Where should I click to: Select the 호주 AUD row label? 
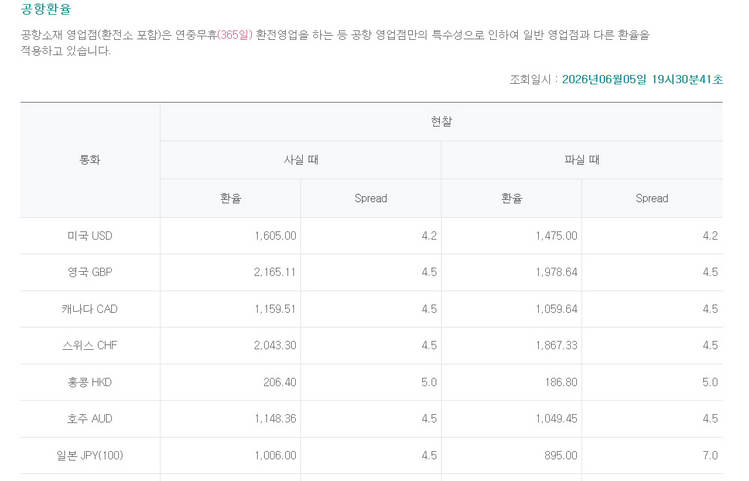pos(90,419)
